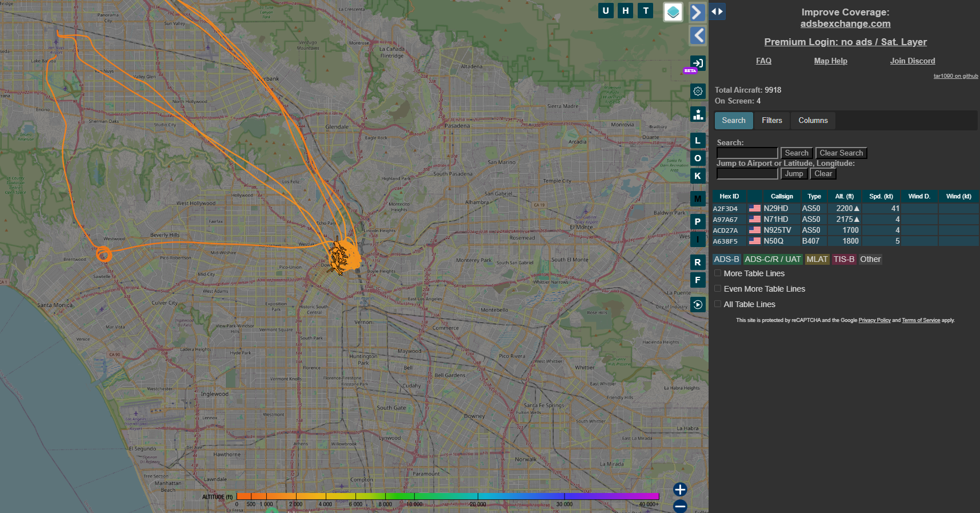Image resolution: width=980 pixels, height=513 pixels.
Task: Open the Terms of Service link
Action: pyautogui.click(x=921, y=320)
